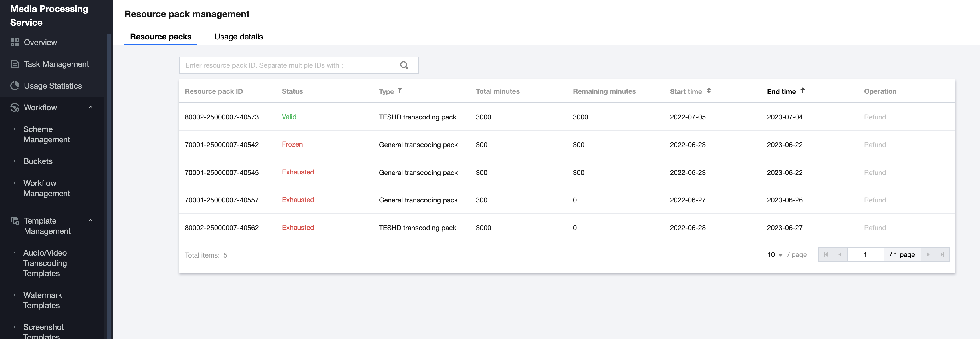Viewport: 980px width, 339px height.
Task: Click the page number input box
Action: coord(865,254)
